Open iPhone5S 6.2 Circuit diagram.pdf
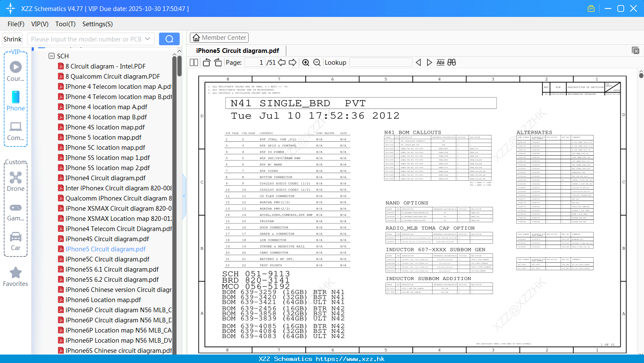644x363 pixels. pos(112,280)
